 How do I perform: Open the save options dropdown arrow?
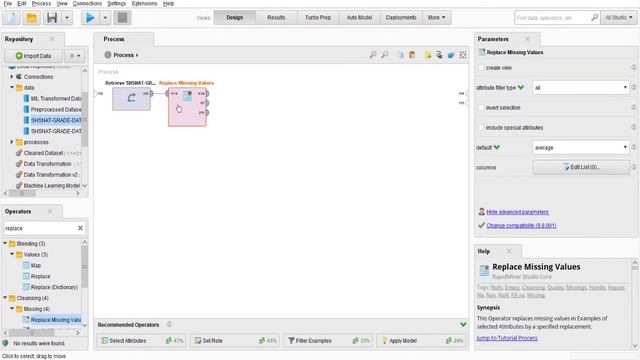pos(67,18)
